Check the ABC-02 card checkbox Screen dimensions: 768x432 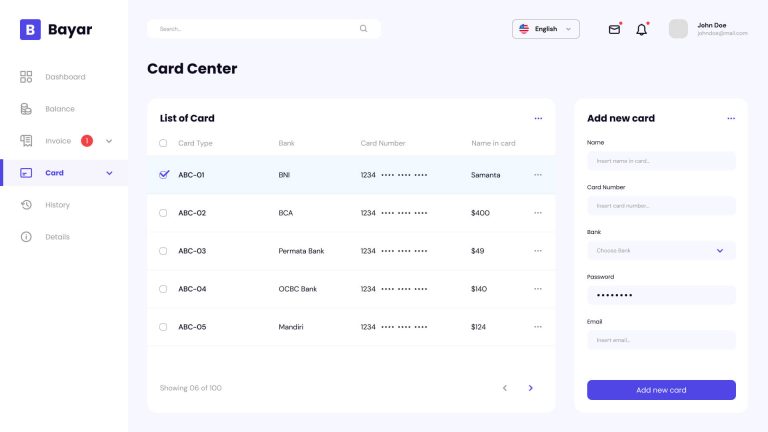point(164,213)
